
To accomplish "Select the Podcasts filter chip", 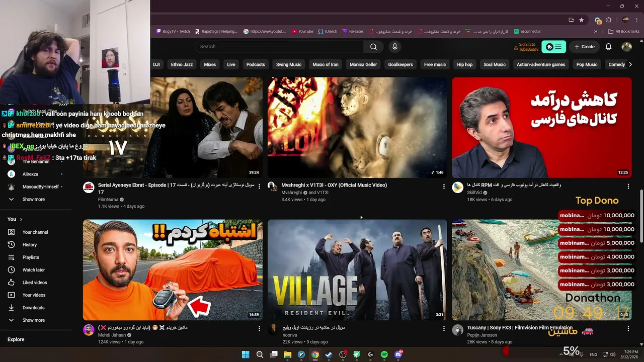I will tap(256, 64).
